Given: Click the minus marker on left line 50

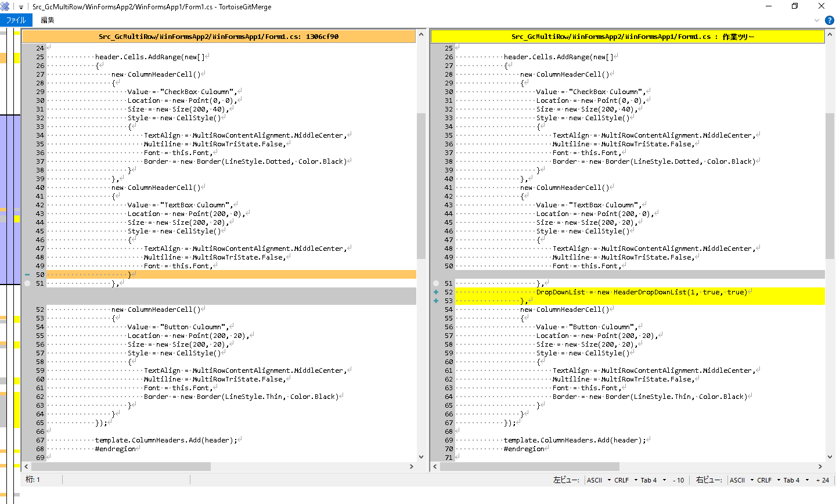Looking at the screenshot, I should pos(27,275).
